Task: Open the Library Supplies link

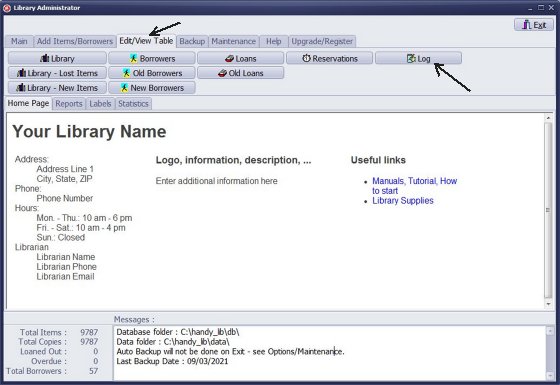Action: tap(403, 201)
